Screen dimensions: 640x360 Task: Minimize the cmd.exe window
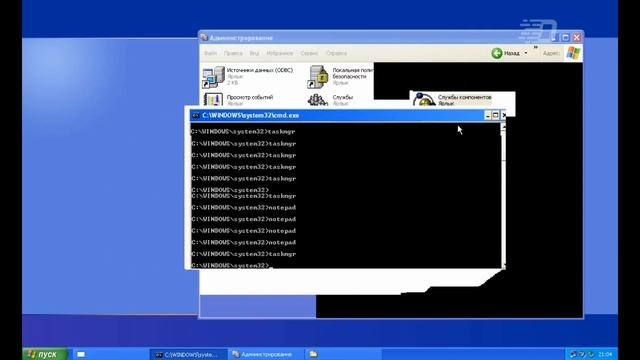tap(487, 116)
